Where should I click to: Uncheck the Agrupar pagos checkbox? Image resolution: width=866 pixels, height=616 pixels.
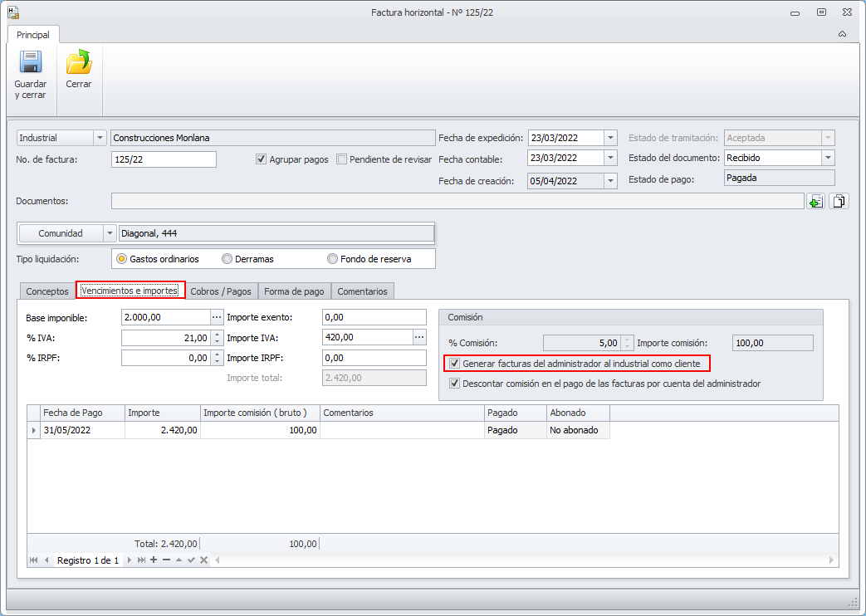262,159
